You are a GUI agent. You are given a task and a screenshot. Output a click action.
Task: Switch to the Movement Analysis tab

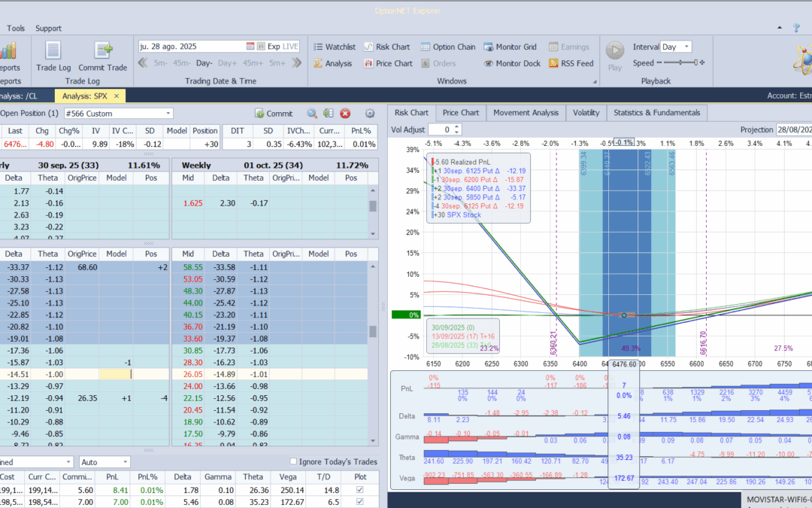(x=526, y=113)
